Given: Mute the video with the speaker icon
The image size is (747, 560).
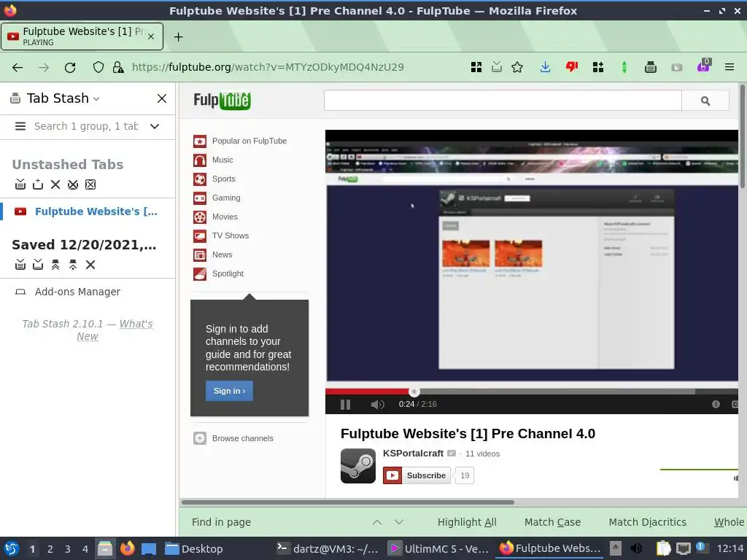Looking at the screenshot, I should 377,404.
